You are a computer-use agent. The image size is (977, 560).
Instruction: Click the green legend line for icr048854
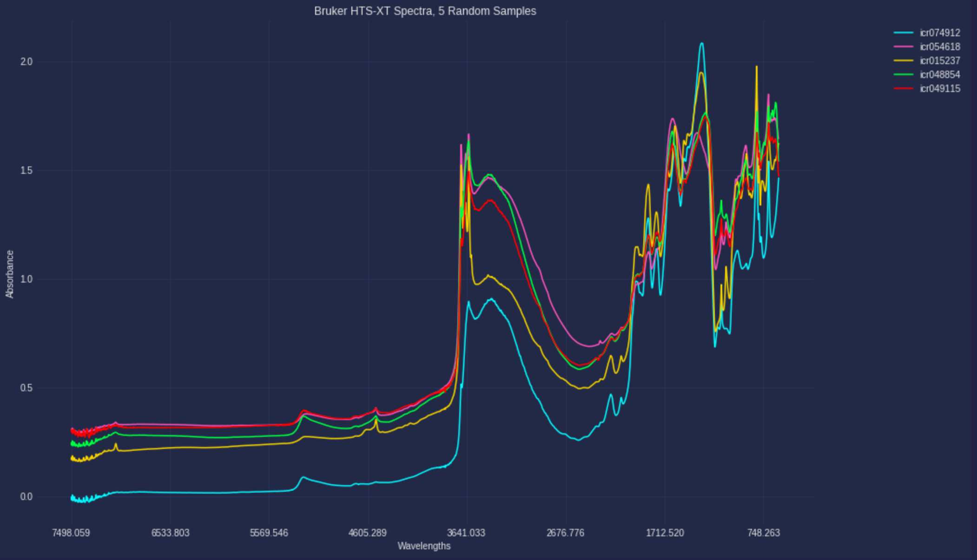point(904,74)
